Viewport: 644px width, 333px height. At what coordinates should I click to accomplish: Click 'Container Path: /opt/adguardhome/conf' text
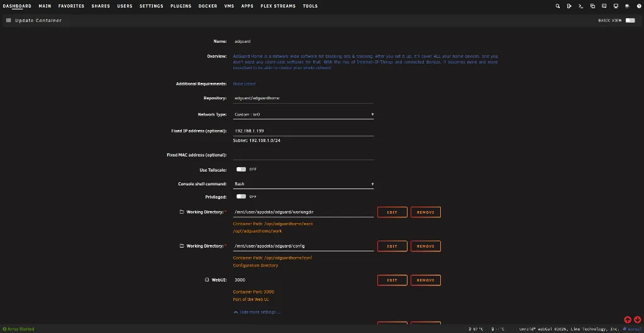pos(273,258)
